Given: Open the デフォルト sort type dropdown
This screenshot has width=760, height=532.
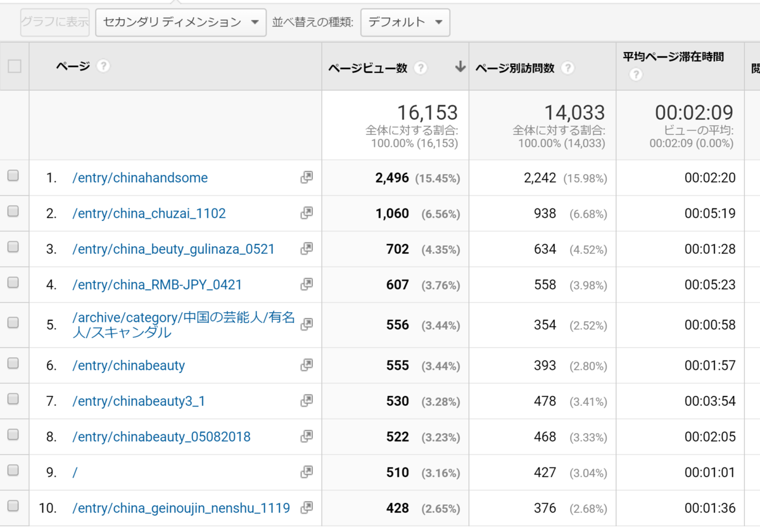Looking at the screenshot, I should [405, 22].
